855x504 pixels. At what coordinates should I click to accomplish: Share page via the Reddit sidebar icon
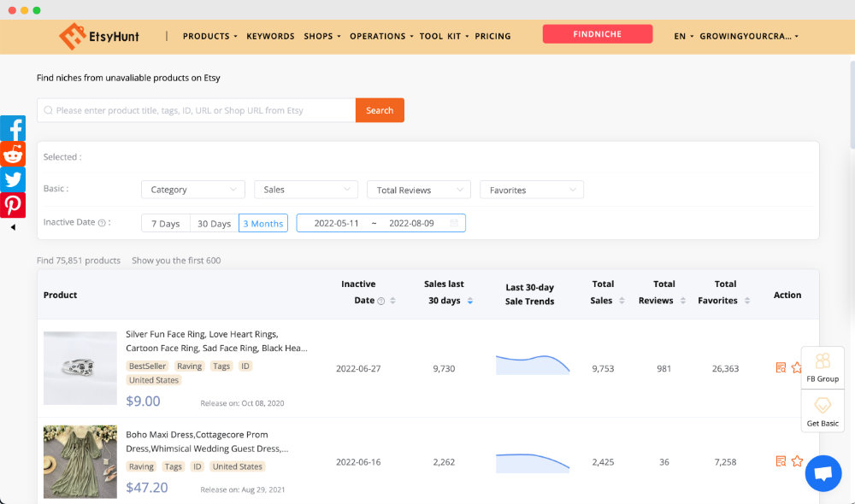tap(13, 154)
